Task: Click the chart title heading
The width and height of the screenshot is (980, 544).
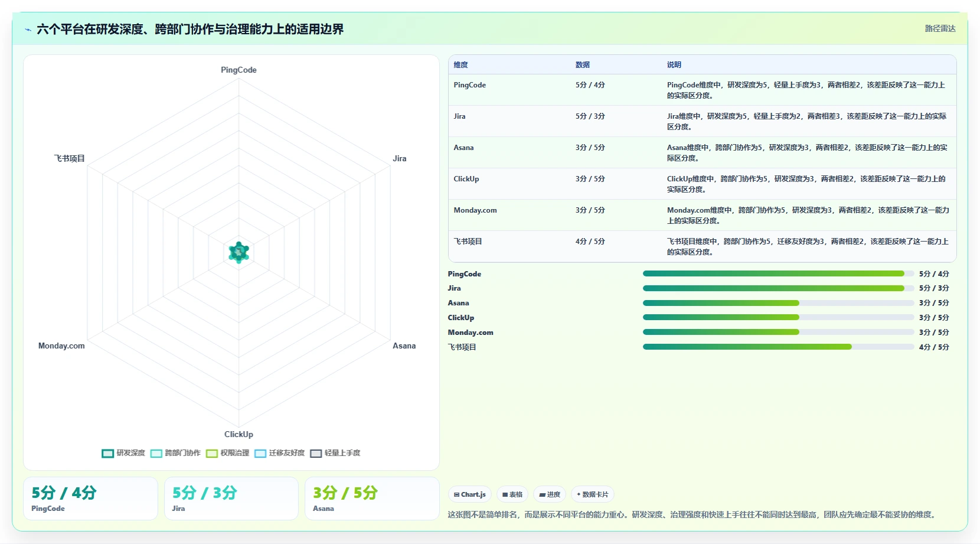Action: (x=190, y=29)
